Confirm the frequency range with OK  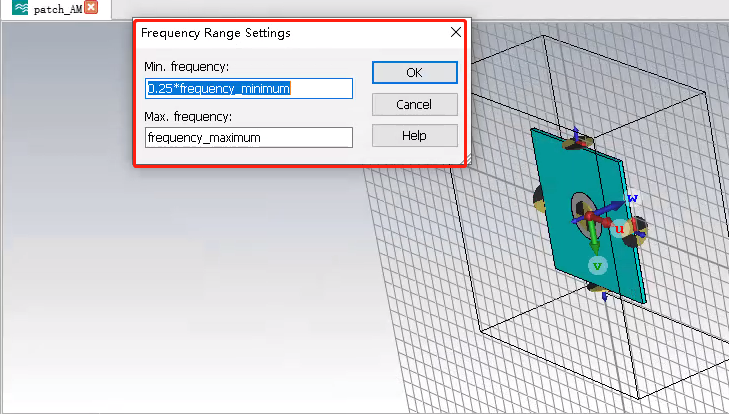[x=415, y=73]
